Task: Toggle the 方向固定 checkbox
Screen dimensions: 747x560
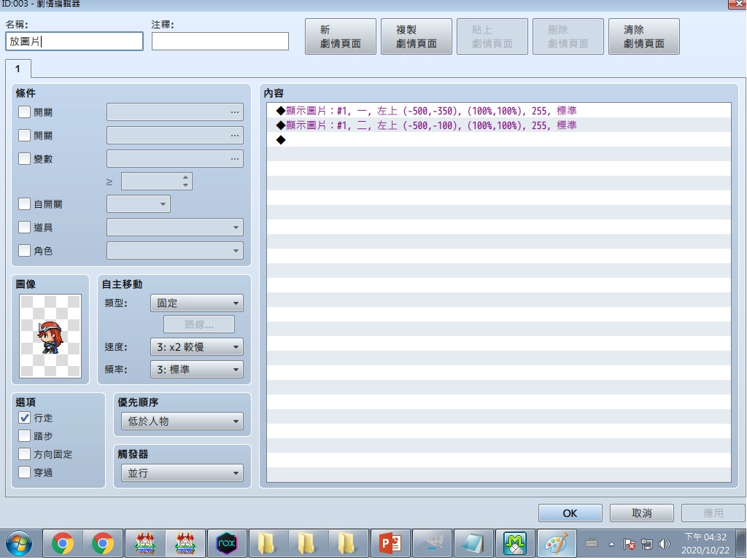Action: click(x=24, y=454)
